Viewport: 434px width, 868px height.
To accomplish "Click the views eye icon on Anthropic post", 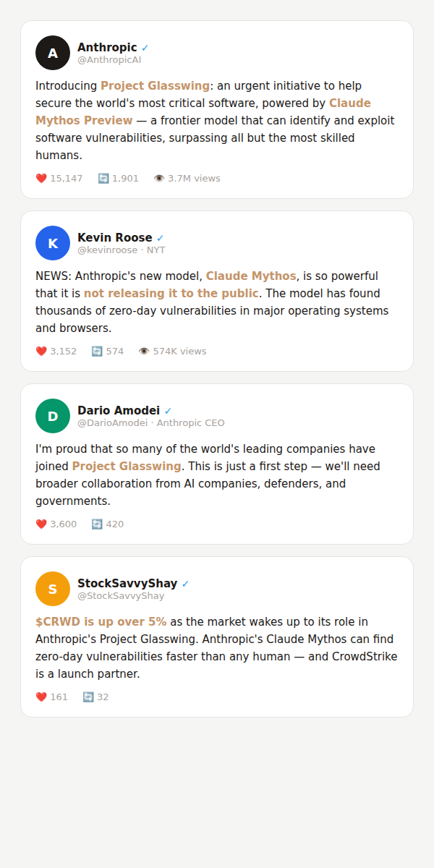I will 159,179.
